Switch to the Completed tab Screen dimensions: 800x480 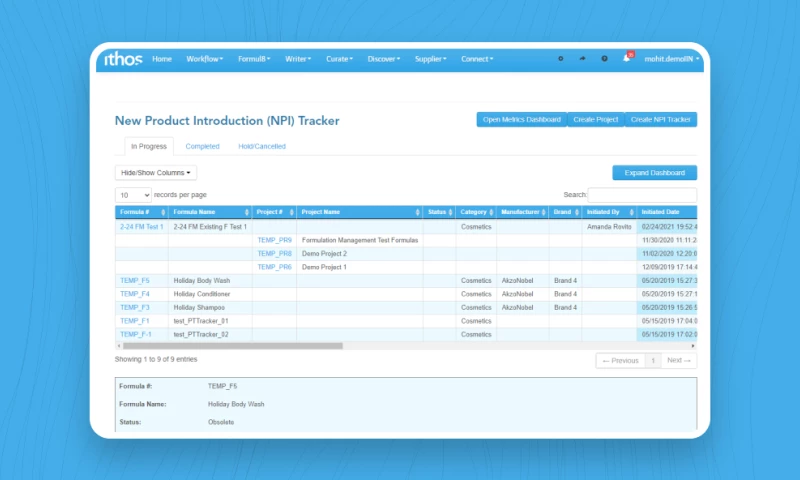202,147
